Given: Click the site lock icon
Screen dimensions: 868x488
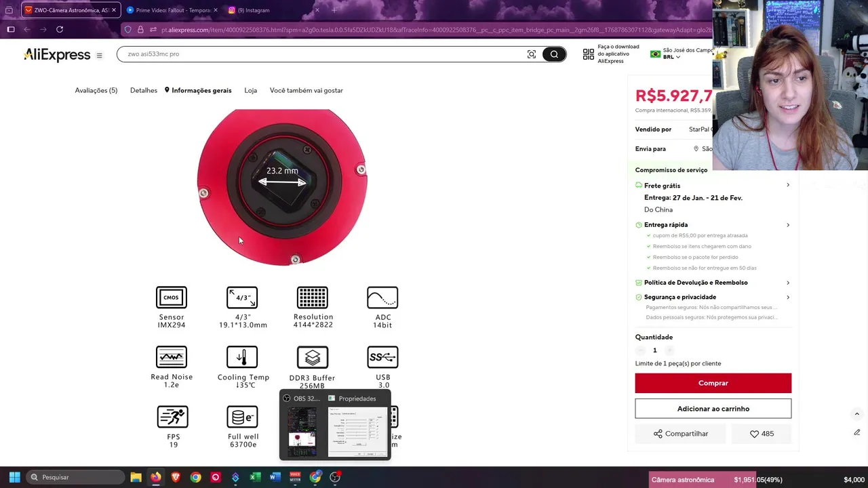Looking at the screenshot, I should click(x=140, y=30).
